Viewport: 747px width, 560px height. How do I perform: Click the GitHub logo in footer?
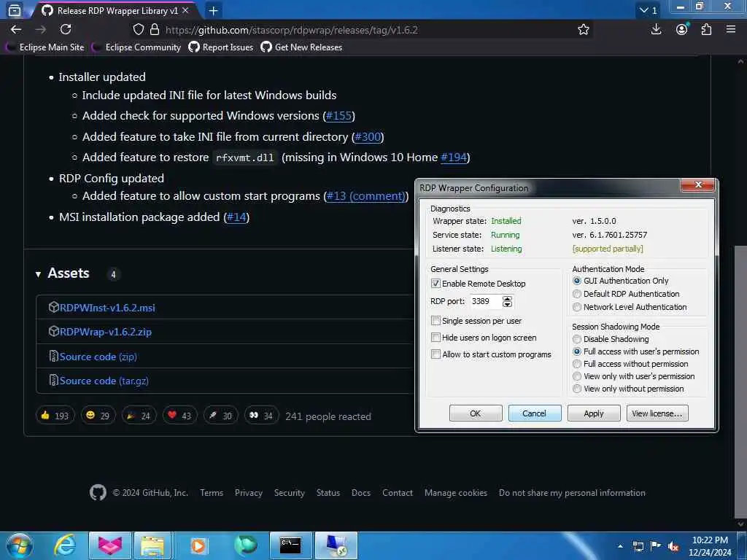click(x=98, y=492)
